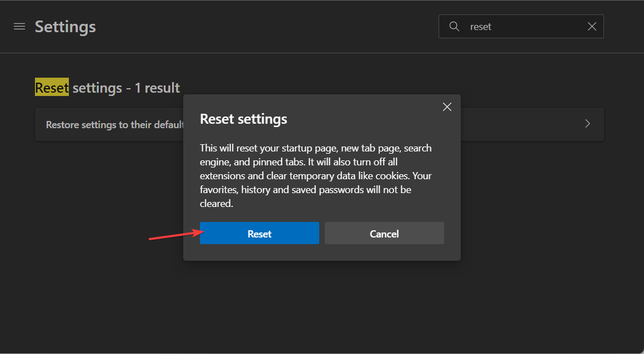Click the Reset settings dialog title
The height and width of the screenshot is (354, 644).
pyautogui.click(x=243, y=119)
